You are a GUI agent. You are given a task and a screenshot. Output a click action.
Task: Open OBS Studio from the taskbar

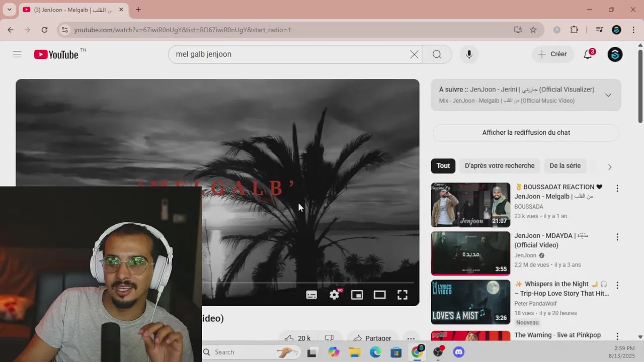coord(438,352)
